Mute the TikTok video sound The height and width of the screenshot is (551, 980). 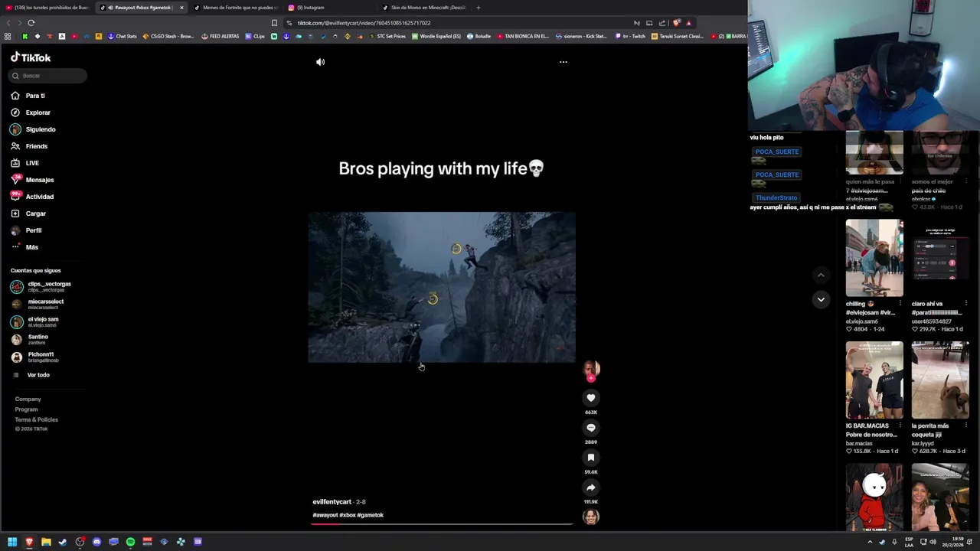coord(321,62)
